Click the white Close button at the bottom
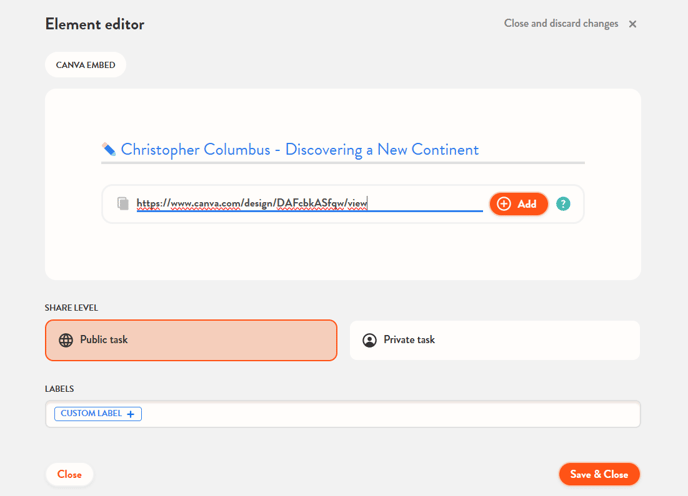The height and width of the screenshot is (496, 688). [69, 474]
